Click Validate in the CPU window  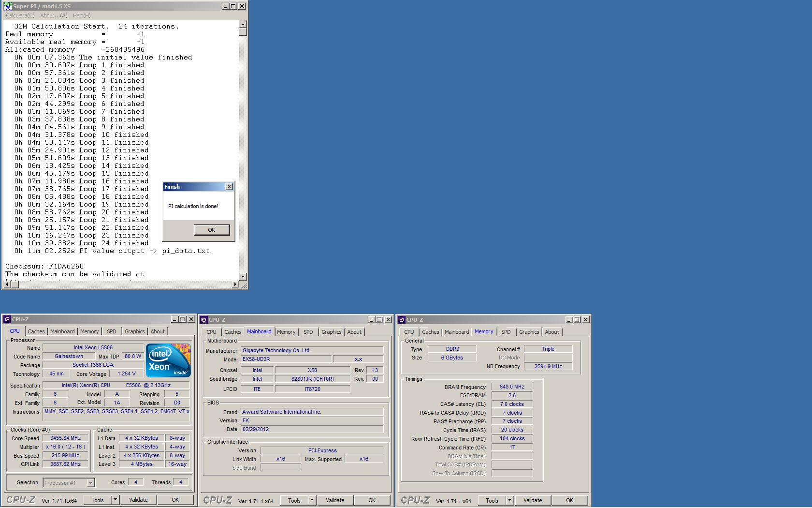[x=138, y=500]
